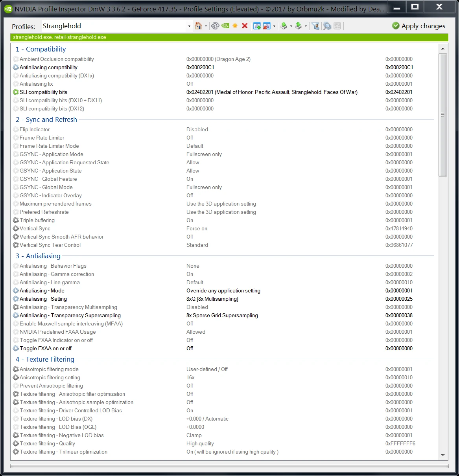Click Apply changes button
Screen dimensions: 459x476
(419, 26)
